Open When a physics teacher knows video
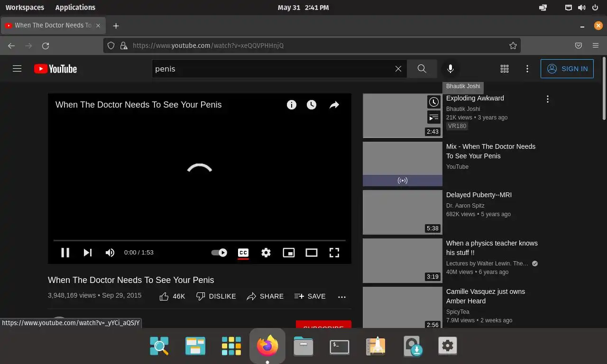607x364 pixels. tap(492, 248)
